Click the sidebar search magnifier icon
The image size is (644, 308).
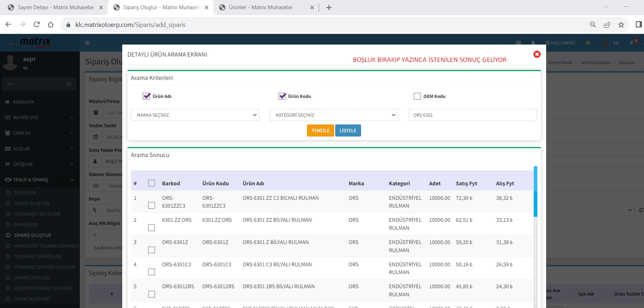click(69, 84)
